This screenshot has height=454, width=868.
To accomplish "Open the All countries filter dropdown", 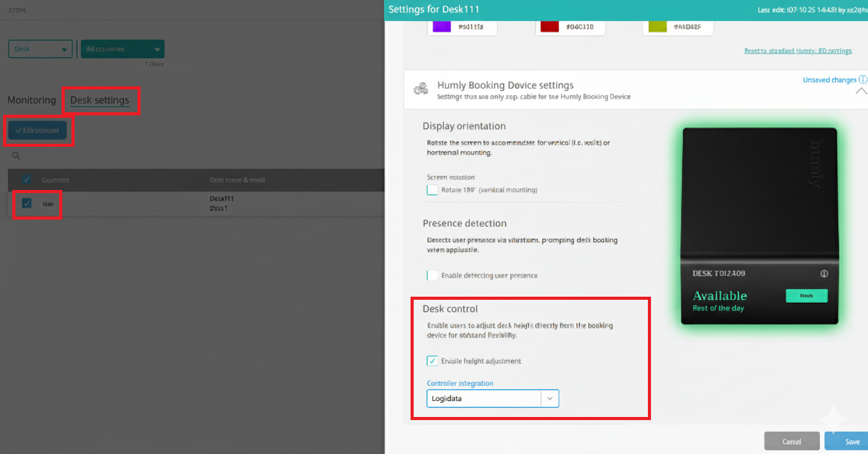I will point(122,49).
